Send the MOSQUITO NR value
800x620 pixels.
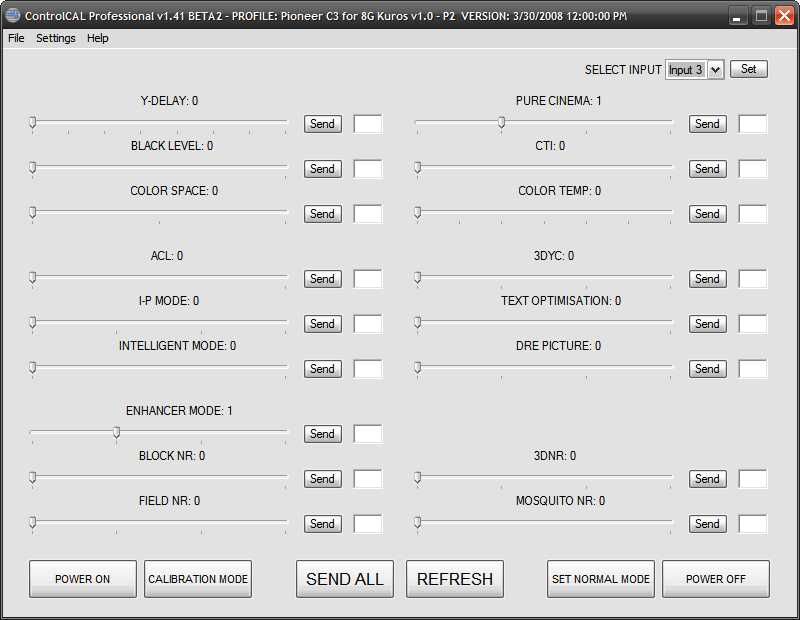click(708, 524)
